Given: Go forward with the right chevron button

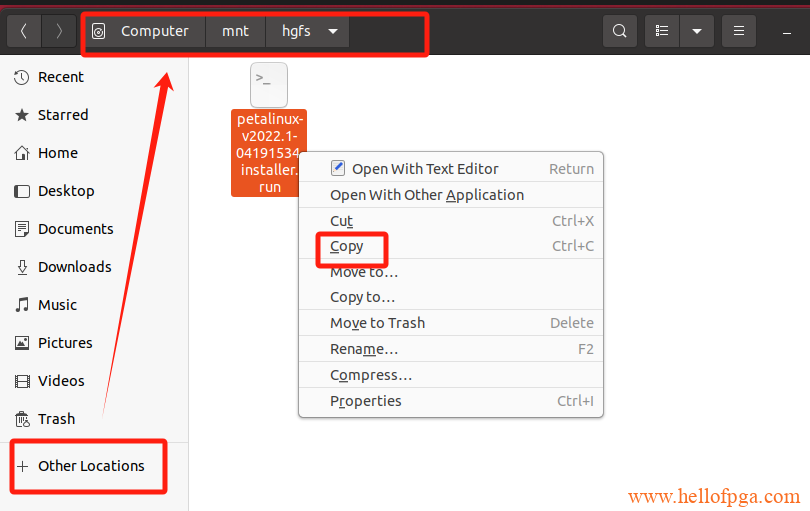Looking at the screenshot, I should point(59,32).
